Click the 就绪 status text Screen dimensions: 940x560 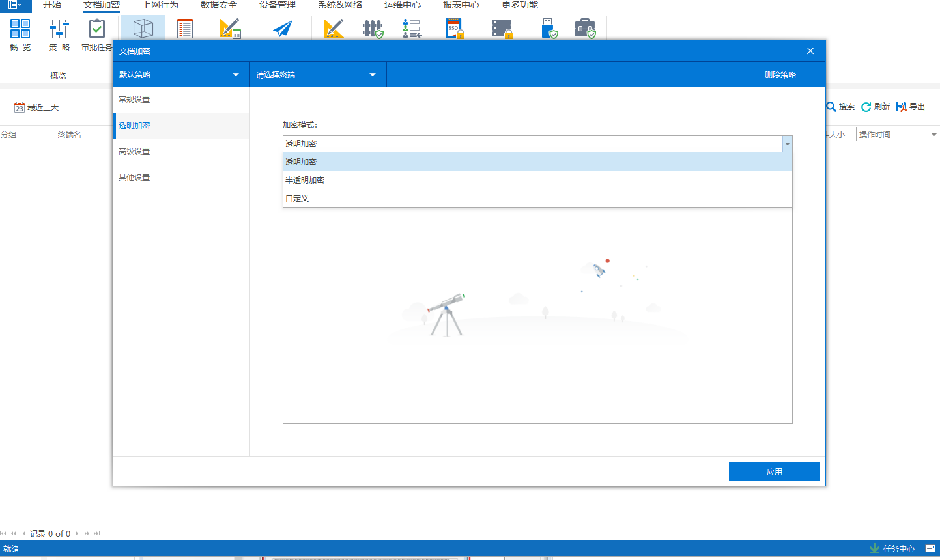click(x=11, y=549)
